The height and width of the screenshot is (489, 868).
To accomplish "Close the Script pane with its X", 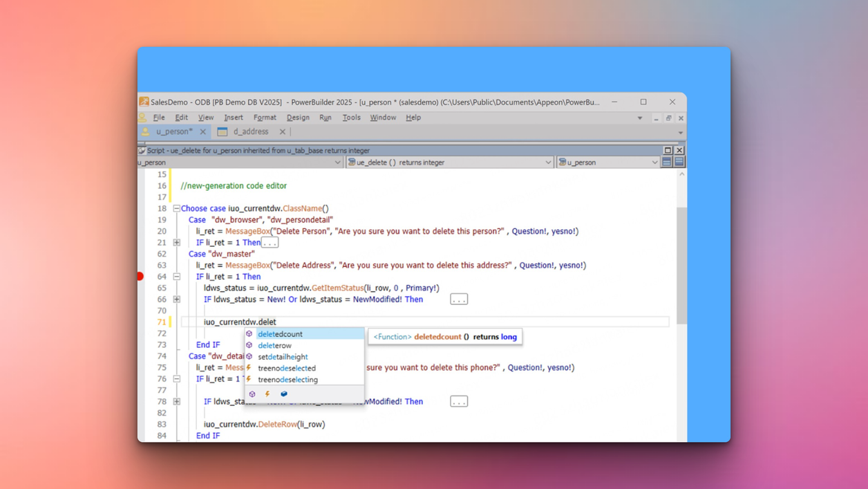I will (x=679, y=150).
